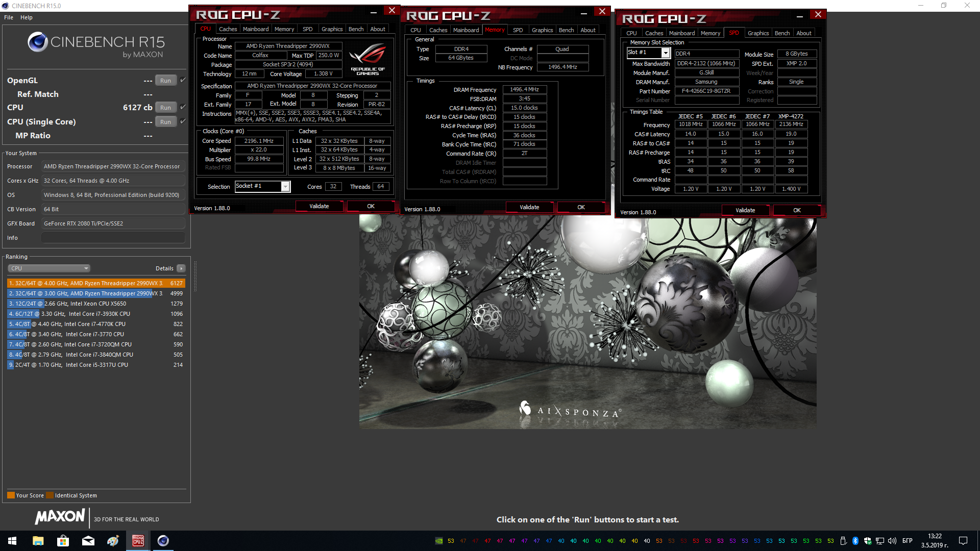
Task: Open Caches tab in CPU-Z Memory window
Action: [438, 30]
